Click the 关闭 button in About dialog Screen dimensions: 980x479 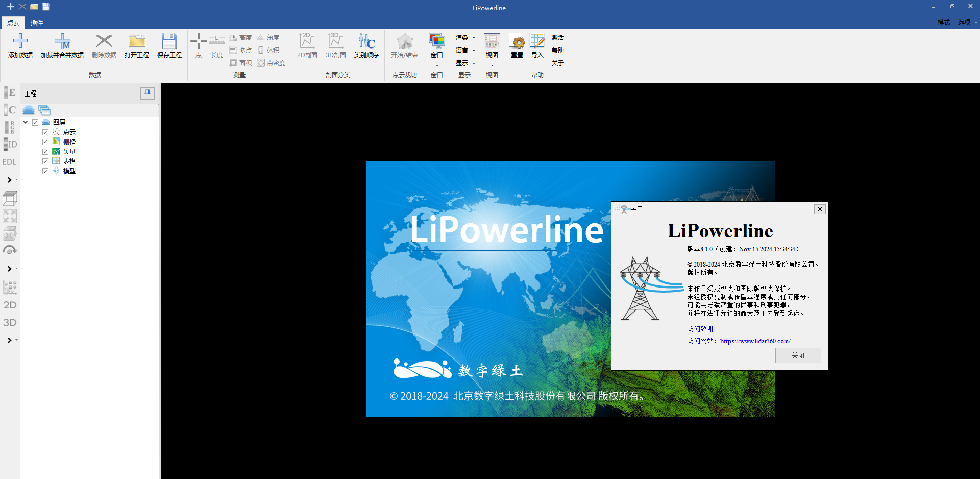click(x=798, y=355)
